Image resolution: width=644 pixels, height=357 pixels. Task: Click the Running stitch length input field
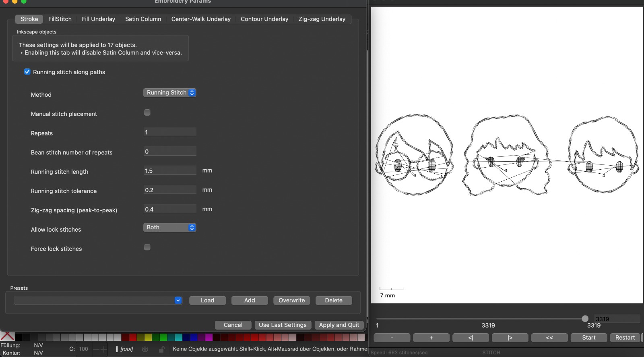tap(170, 171)
